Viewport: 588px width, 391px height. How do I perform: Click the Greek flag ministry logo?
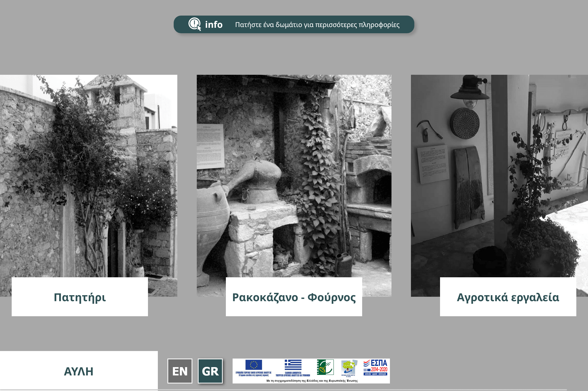coord(293,365)
